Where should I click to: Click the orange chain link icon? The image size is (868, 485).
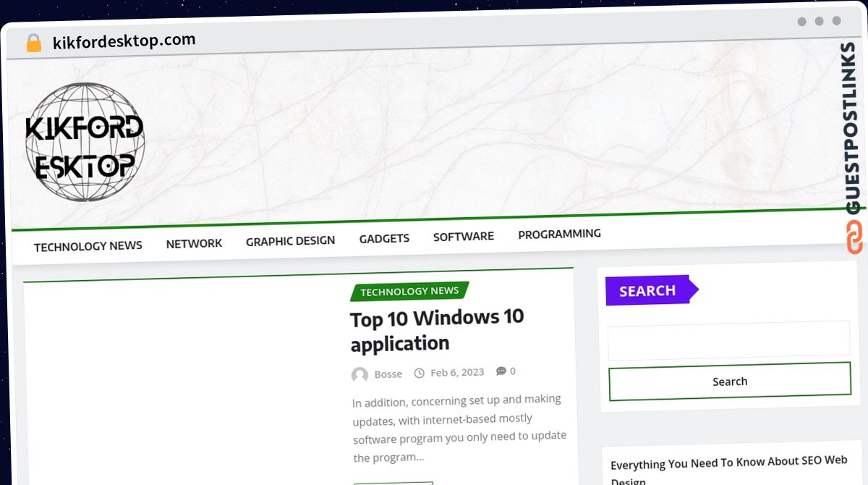point(854,238)
